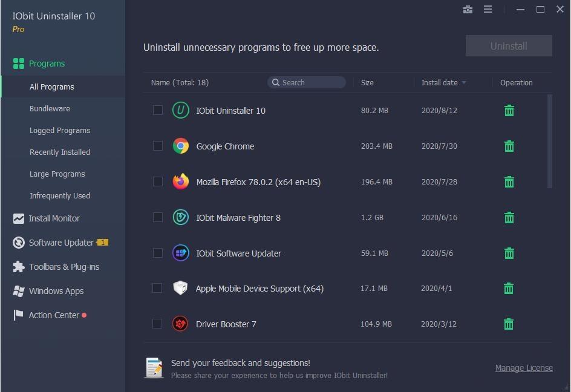Click the 2020/8/12 install date
571x392 pixels.
point(439,110)
